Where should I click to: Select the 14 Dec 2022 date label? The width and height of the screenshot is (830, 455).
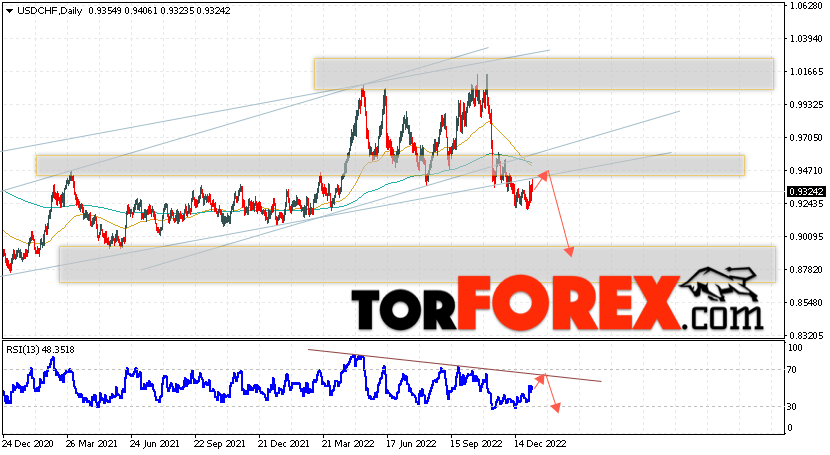(540, 443)
